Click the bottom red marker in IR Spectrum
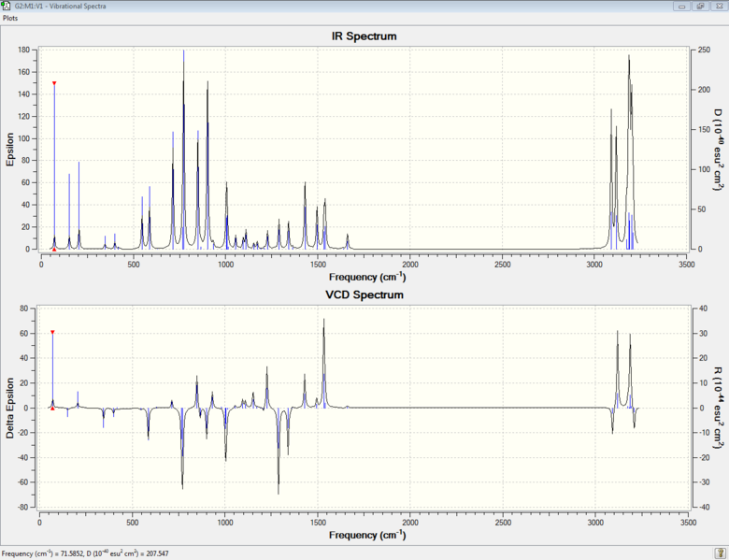This screenshot has height=560, width=729. pyautogui.click(x=54, y=250)
